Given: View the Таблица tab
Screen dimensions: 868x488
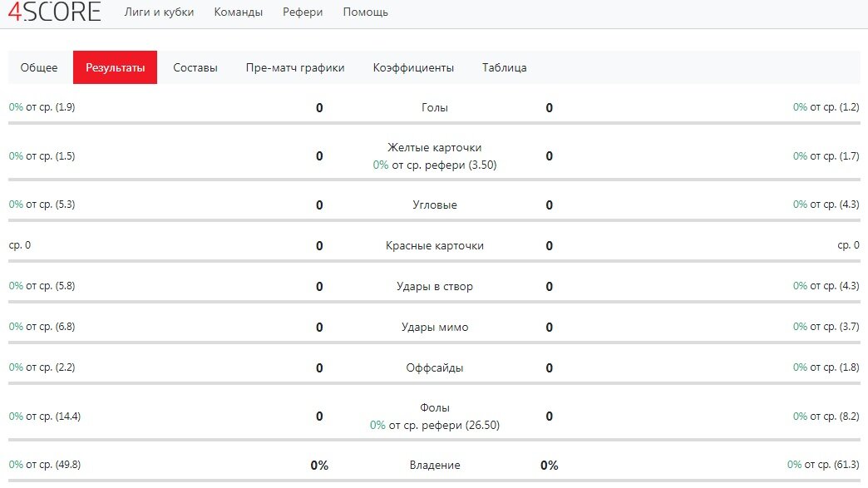Looking at the screenshot, I should click(502, 67).
